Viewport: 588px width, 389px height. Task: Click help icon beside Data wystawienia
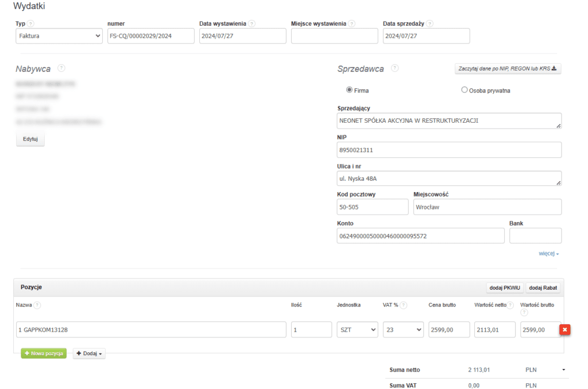point(252,24)
